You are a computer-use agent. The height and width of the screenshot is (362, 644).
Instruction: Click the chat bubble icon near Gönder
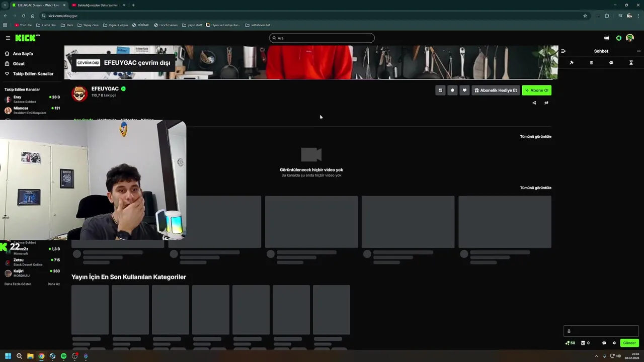pyautogui.click(x=604, y=343)
